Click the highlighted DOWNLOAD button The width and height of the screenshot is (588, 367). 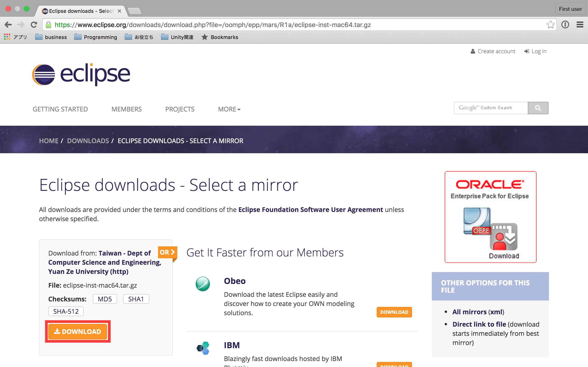coord(77,332)
